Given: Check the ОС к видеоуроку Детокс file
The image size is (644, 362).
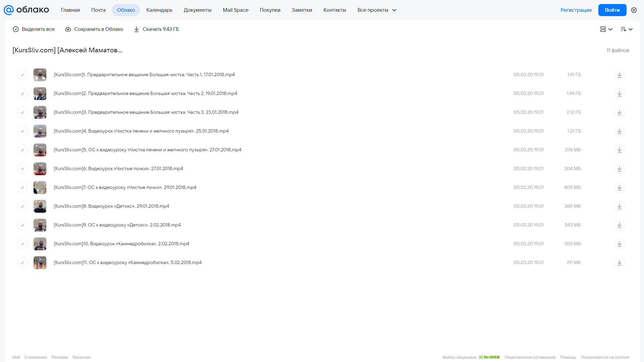Looking at the screenshot, I should click(22, 225).
